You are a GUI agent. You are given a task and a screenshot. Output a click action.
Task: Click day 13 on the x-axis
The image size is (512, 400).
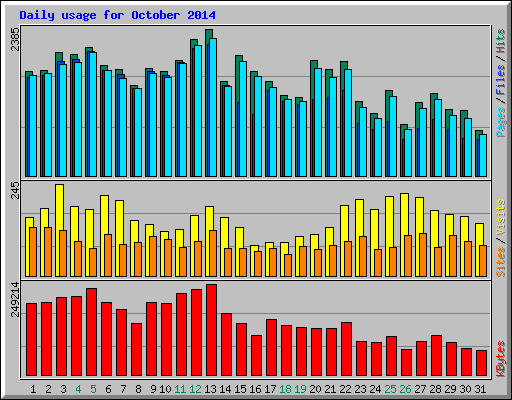tap(210, 389)
